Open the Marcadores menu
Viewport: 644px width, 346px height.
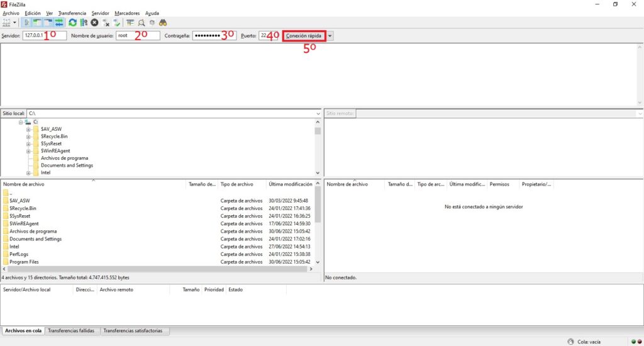[127, 13]
